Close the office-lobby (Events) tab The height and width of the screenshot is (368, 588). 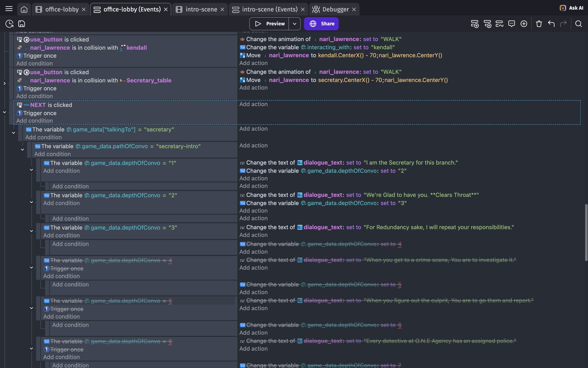tap(166, 10)
